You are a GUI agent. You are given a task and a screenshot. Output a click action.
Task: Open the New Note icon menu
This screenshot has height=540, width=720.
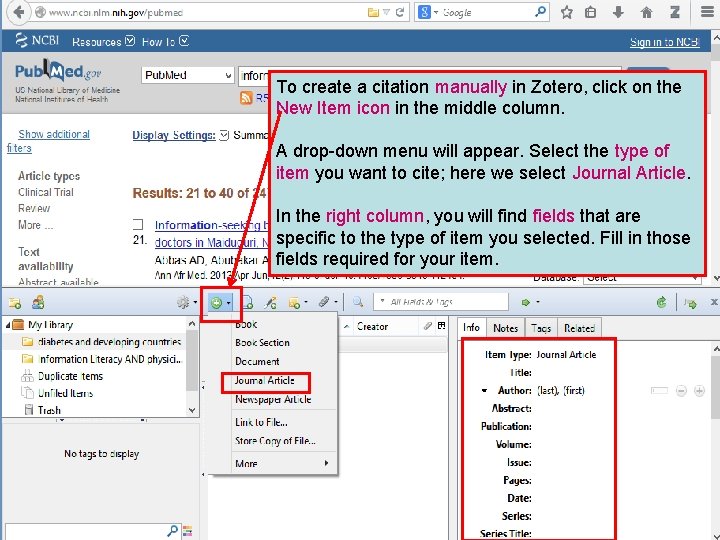[x=298, y=302]
